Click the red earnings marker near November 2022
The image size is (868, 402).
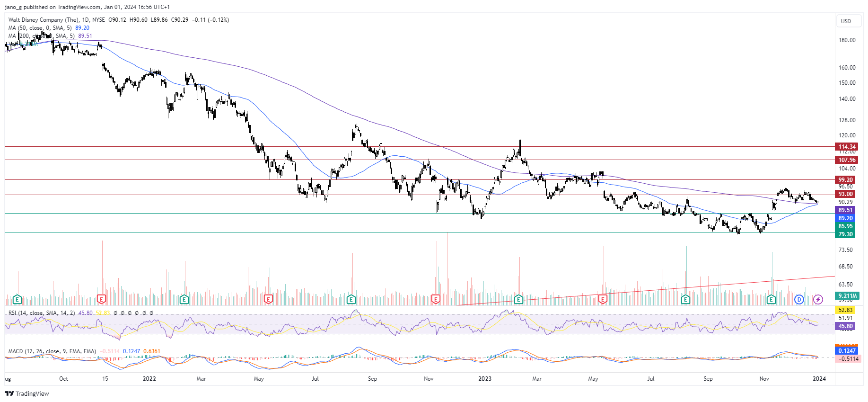click(x=436, y=299)
